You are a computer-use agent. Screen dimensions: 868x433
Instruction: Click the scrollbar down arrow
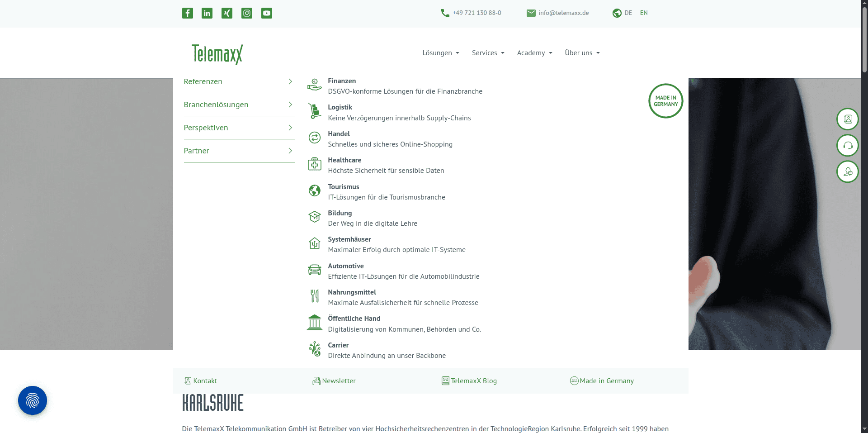(x=864, y=429)
